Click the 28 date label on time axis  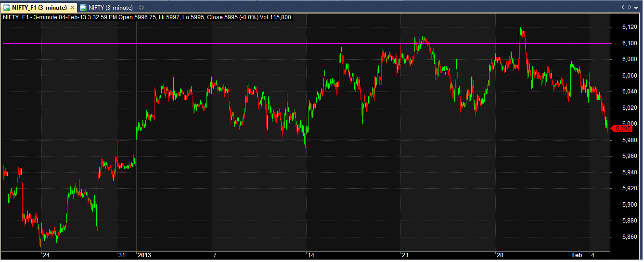[500, 255]
